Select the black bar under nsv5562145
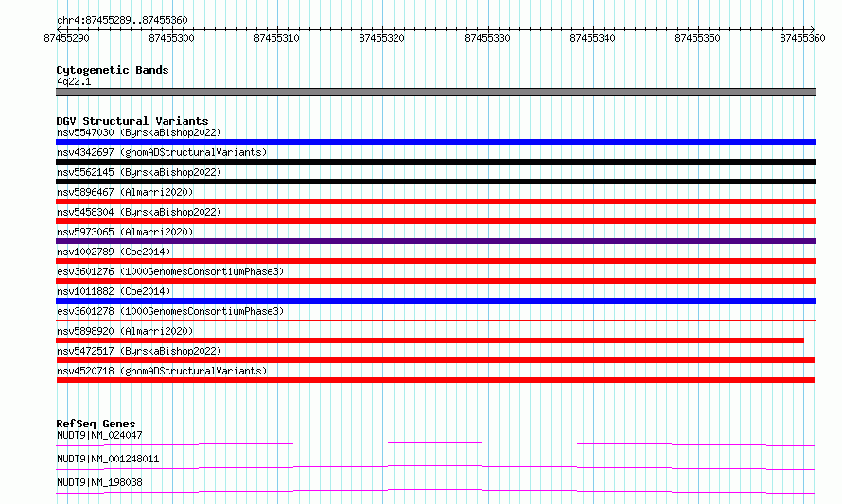842x504 pixels. [x=435, y=182]
